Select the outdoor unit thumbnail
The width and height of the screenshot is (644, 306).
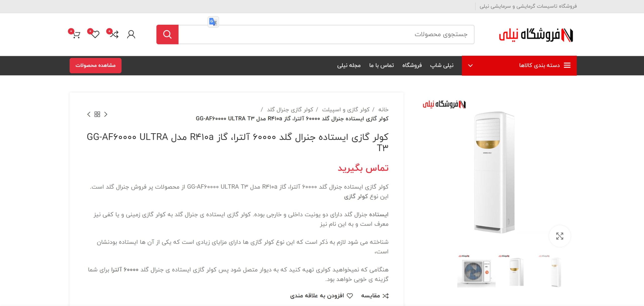click(476, 271)
